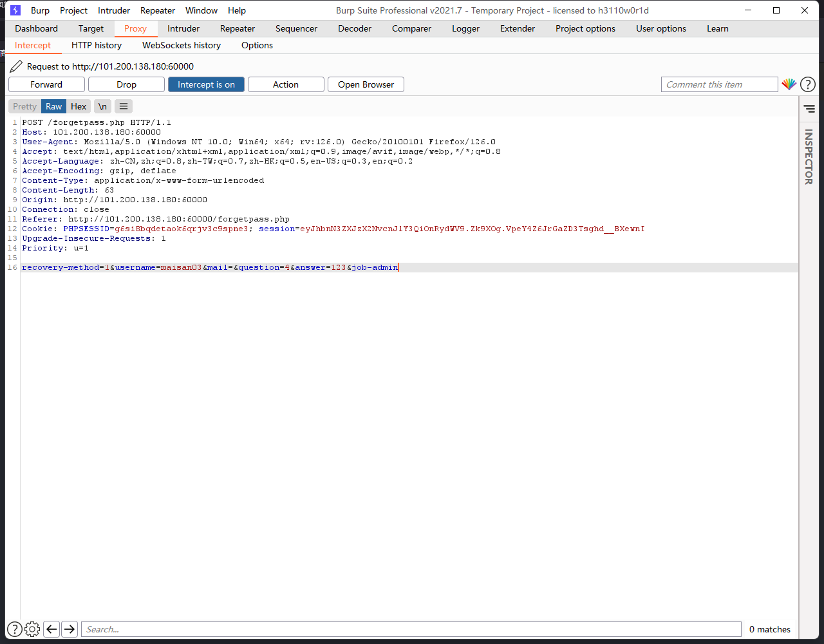Click the Cookie PHPSESSID header line

333,229
